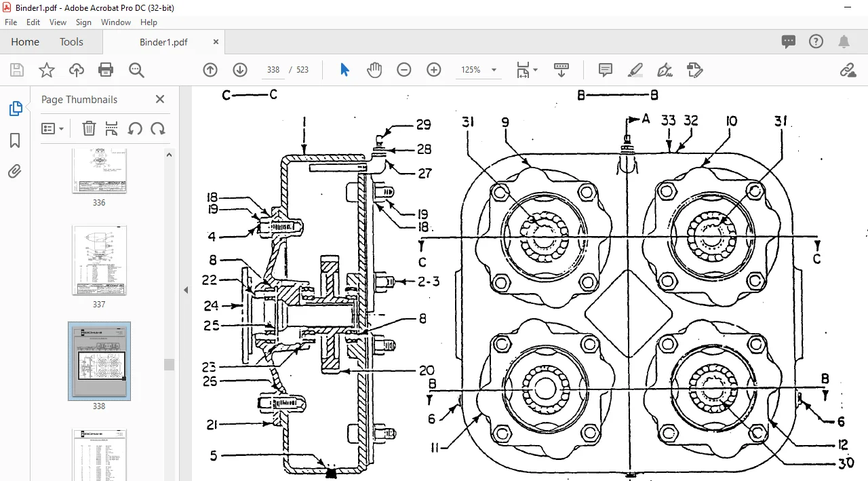Image resolution: width=868 pixels, height=481 pixels.
Task: Open the Window menu
Action: click(x=116, y=22)
